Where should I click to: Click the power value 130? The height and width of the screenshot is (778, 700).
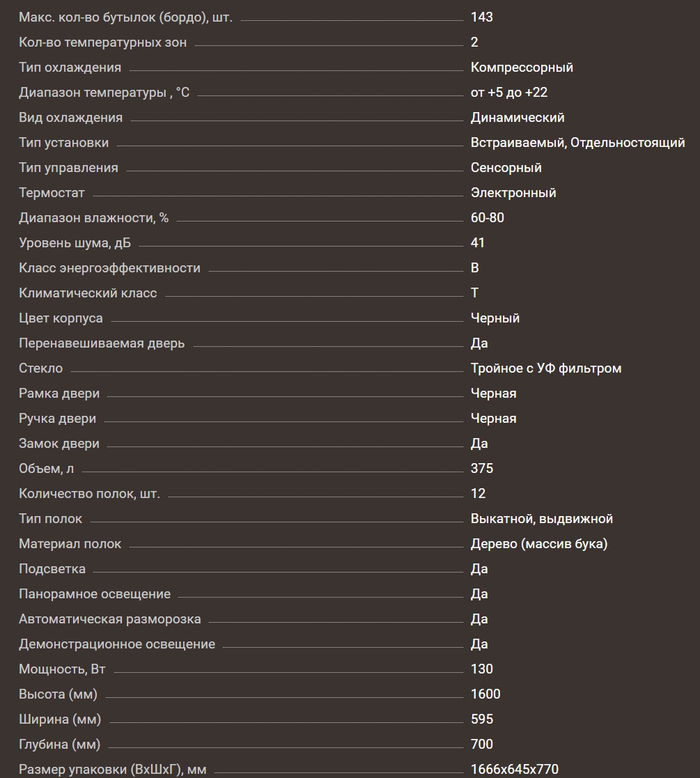482,669
